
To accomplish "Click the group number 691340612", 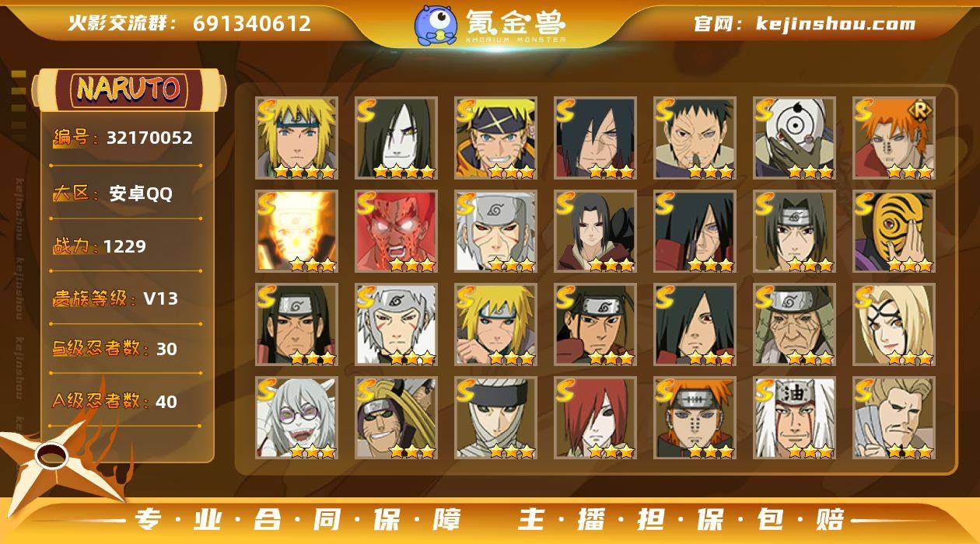I will pyautogui.click(x=252, y=23).
